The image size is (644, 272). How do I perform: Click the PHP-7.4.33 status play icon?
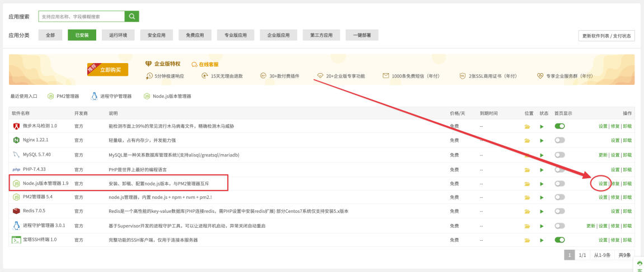pos(541,169)
